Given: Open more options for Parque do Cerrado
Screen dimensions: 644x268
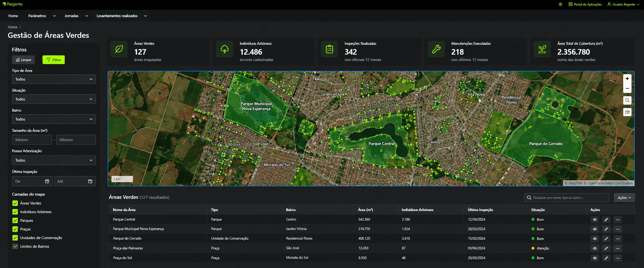Looking at the screenshot, I should [617, 239].
